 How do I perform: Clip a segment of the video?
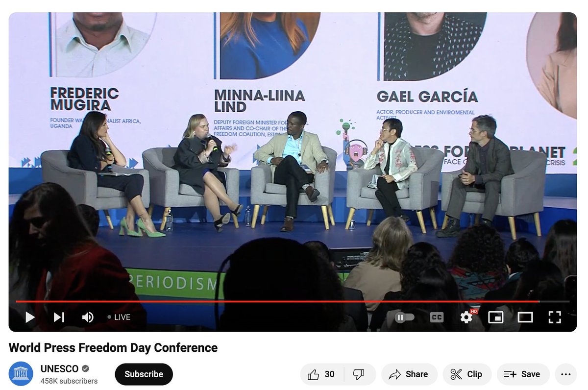tap(466, 374)
